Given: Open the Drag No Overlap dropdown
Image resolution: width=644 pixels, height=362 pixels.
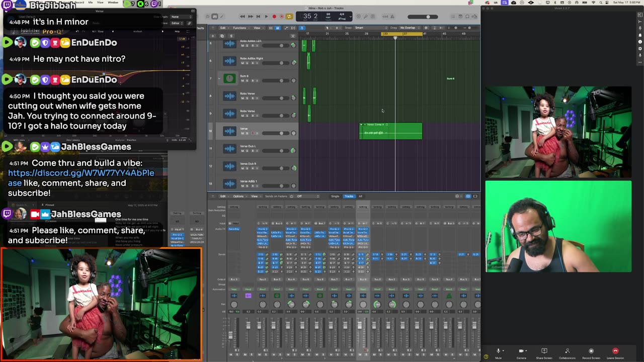Looking at the screenshot, I should tap(411, 28).
